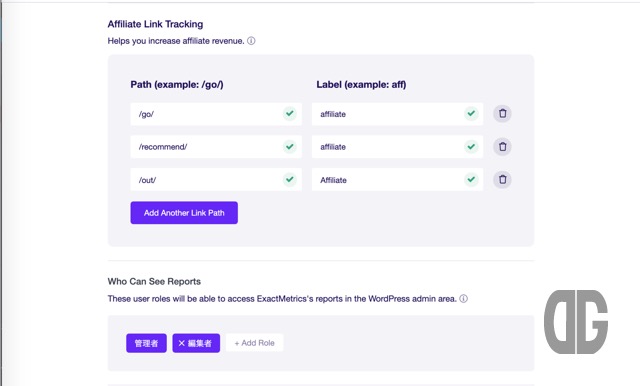
Task: Click green checkmark in /go/ path field
Action: click(x=290, y=113)
